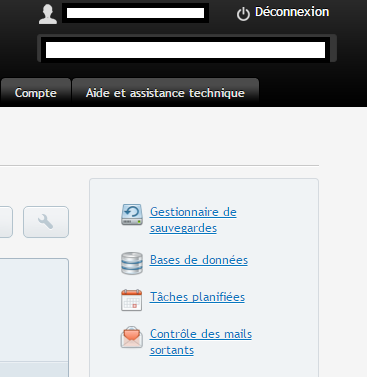Image resolution: width=367 pixels, height=377 pixels.
Task: Open the Bases de données link
Action: (199, 260)
